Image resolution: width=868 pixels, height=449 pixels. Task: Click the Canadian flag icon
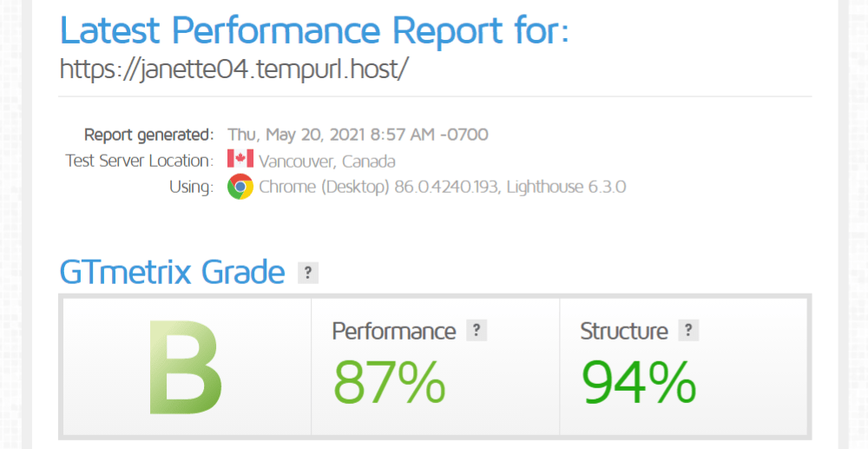tap(240, 160)
